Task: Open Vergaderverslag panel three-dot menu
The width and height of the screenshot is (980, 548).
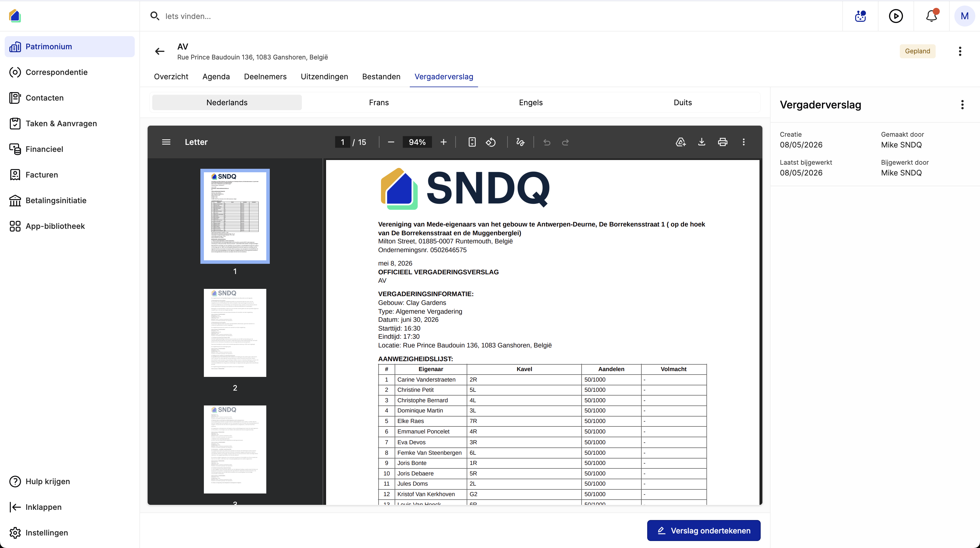Action: [963, 105]
